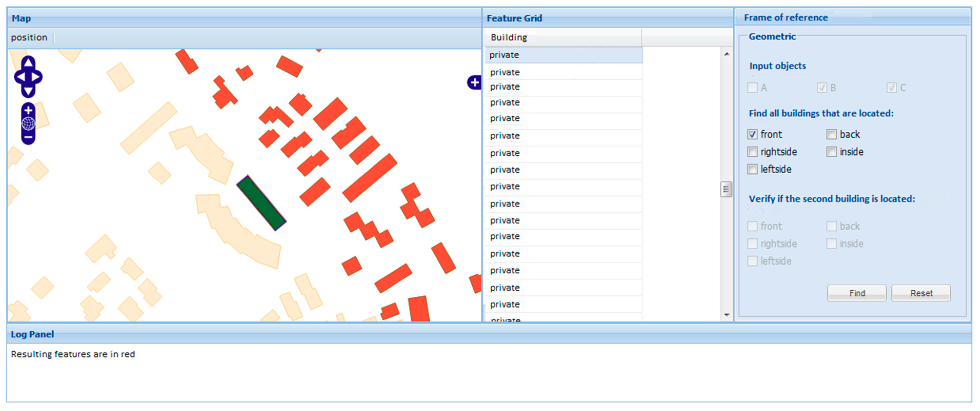Check the leftside option
The width and height of the screenshot is (980, 411).
click(752, 169)
